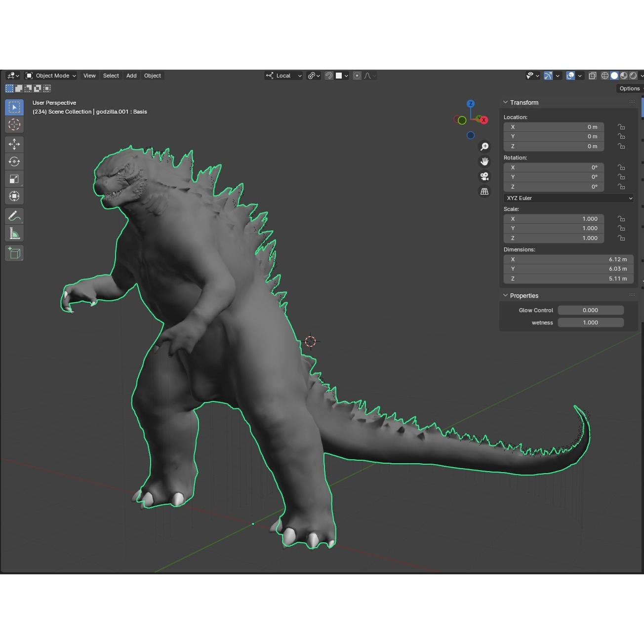Click the Dimensions Z field showing 5.11 m
The image size is (644, 644).
tap(568, 279)
